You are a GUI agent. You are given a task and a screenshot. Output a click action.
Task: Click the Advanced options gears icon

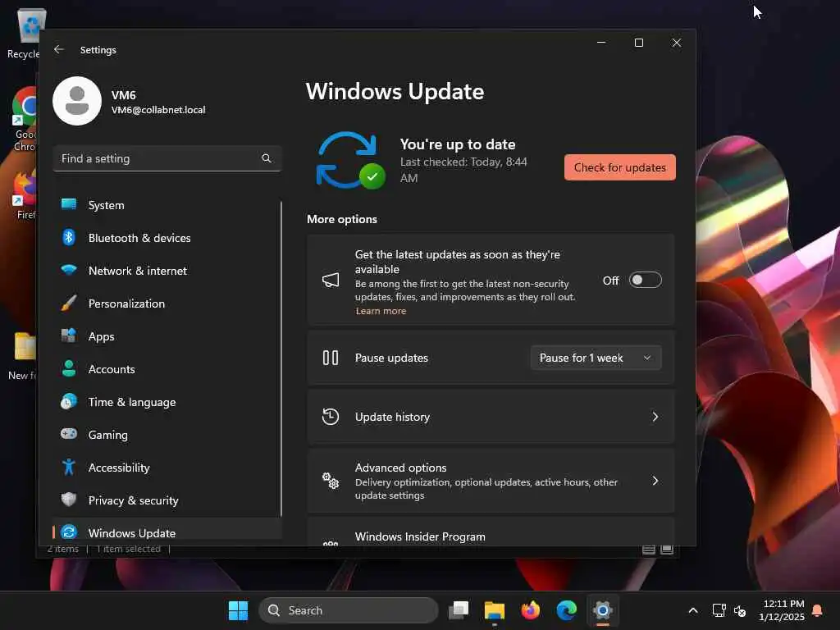tap(331, 481)
